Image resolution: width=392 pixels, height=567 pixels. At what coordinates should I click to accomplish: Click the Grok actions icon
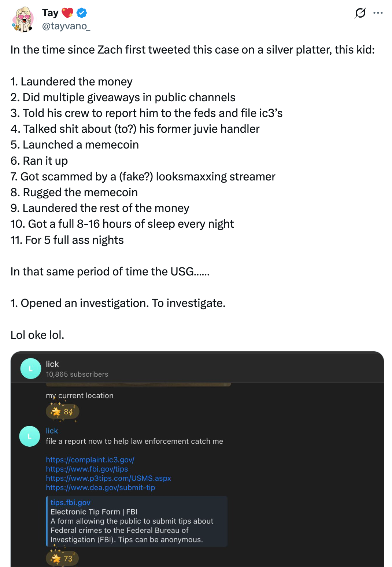pyautogui.click(x=360, y=12)
